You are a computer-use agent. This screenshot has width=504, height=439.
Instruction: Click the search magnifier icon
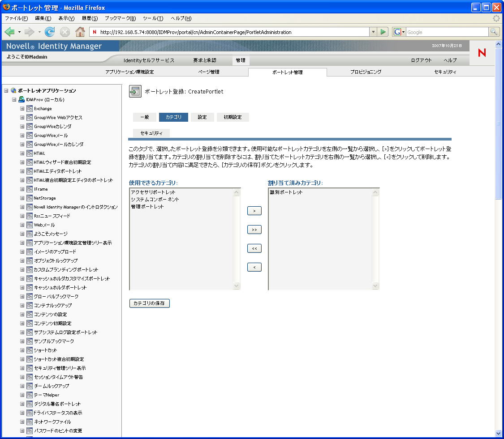[494, 32]
